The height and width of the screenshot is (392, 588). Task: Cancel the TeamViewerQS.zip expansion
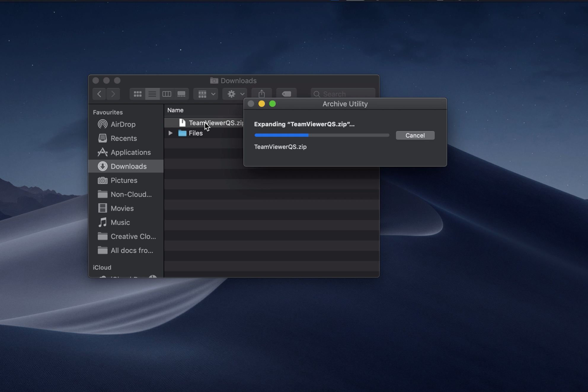point(415,136)
